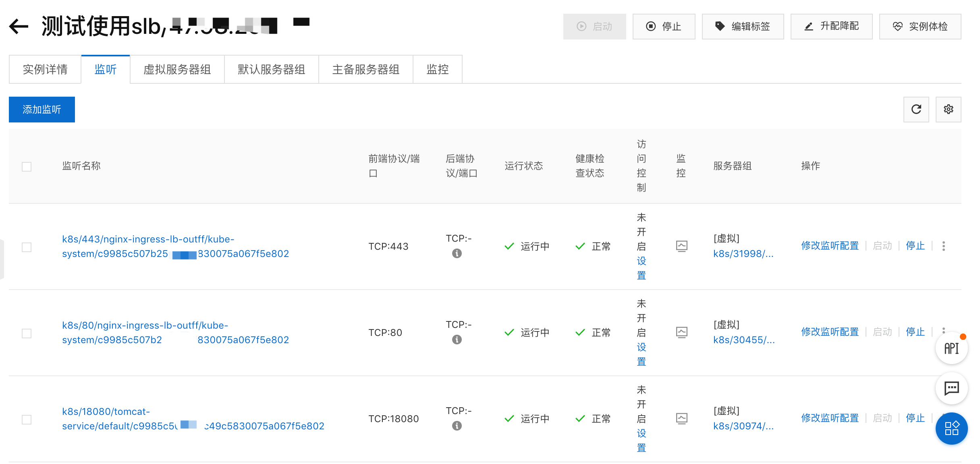
Task: Open monitoring chart icon for TCP:18080 listener
Action: [x=681, y=418]
